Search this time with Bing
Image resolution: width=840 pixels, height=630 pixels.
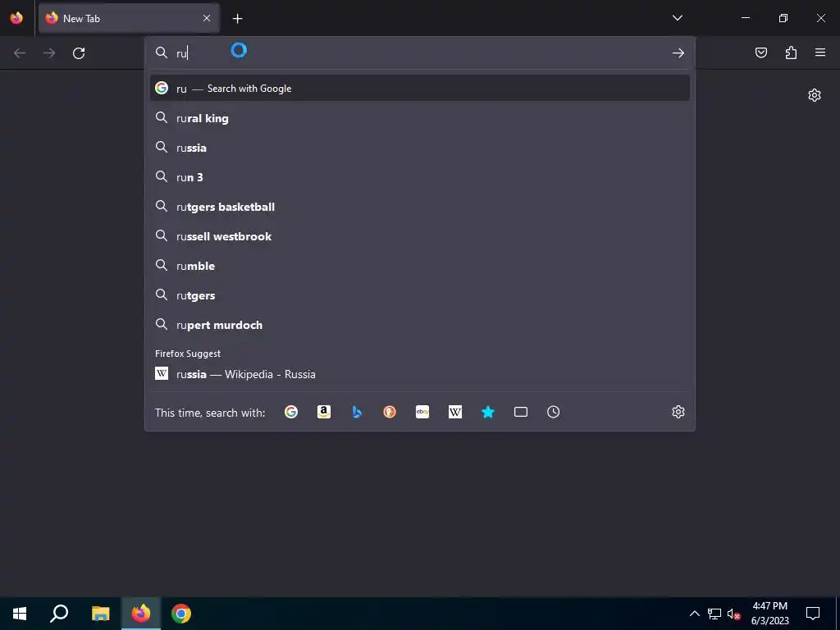tap(357, 412)
